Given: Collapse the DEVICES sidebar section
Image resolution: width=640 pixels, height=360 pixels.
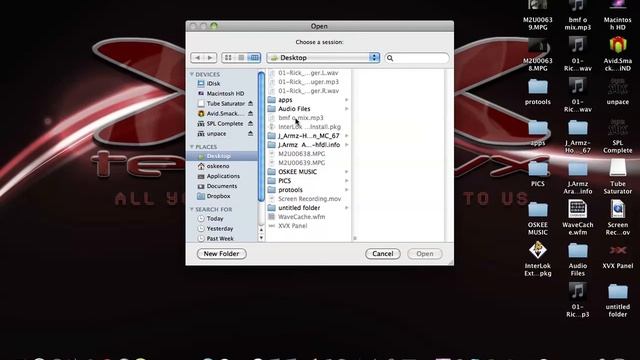Looking at the screenshot, I should click(x=191, y=74).
